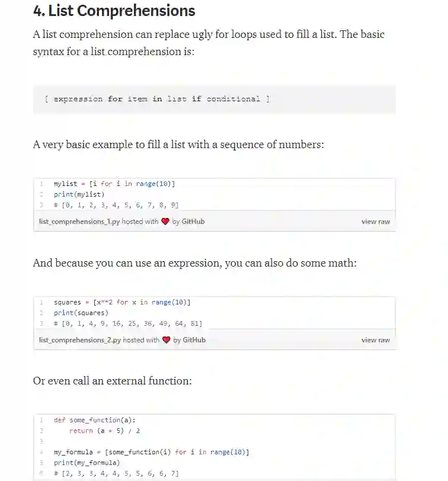Viewport: 448px width, 481px height.
Task: Open the list_comprehensions_1.py file link
Action: 79,222
